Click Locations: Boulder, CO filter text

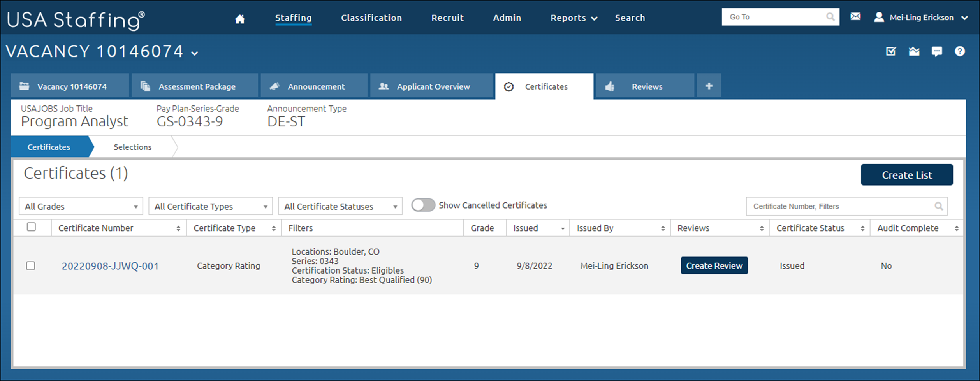pyautogui.click(x=336, y=251)
